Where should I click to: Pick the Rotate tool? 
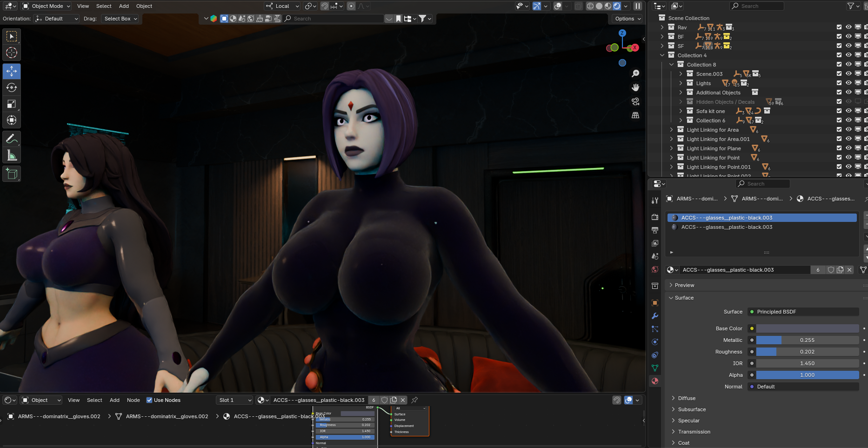[12, 87]
